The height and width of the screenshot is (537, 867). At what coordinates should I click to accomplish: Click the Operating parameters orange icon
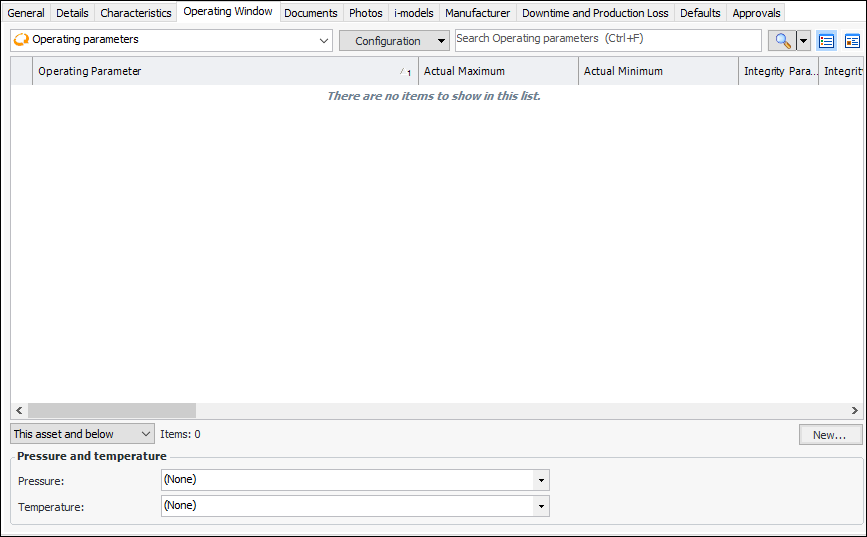[21, 40]
